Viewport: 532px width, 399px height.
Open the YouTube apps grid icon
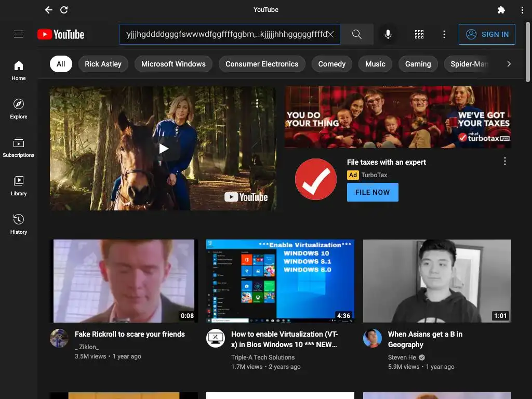click(x=419, y=34)
